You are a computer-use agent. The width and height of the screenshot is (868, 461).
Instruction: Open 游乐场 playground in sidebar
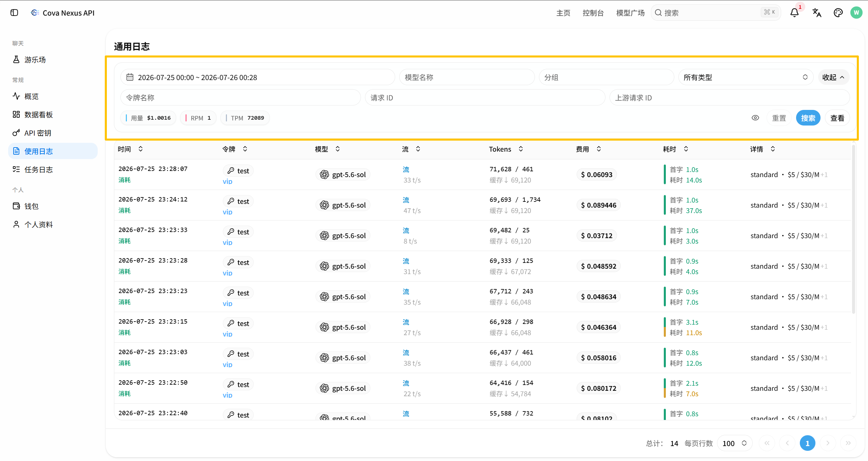pos(53,60)
